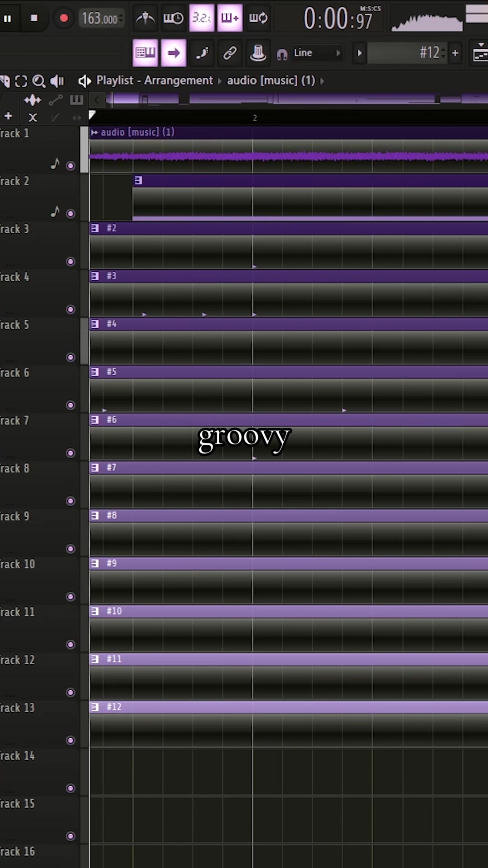488x868 pixels.
Task: Expand arrow after audio [music] (1)
Action: pyautogui.click(x=322, y=81)
